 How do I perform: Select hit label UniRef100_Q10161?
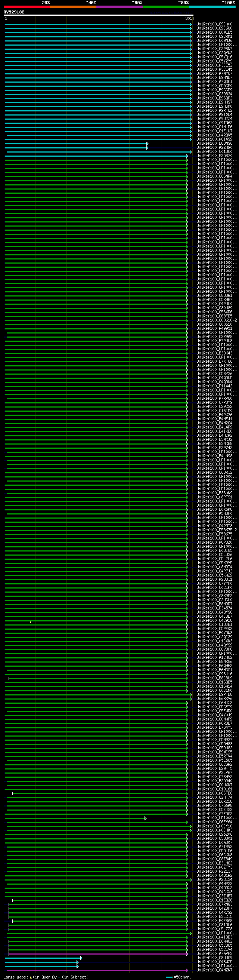[214, 789]
